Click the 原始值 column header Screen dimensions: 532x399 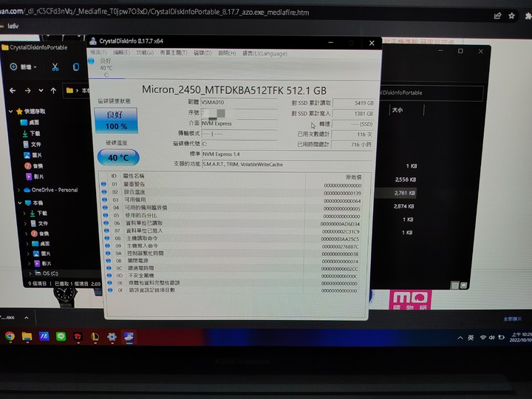click(353, 177)
